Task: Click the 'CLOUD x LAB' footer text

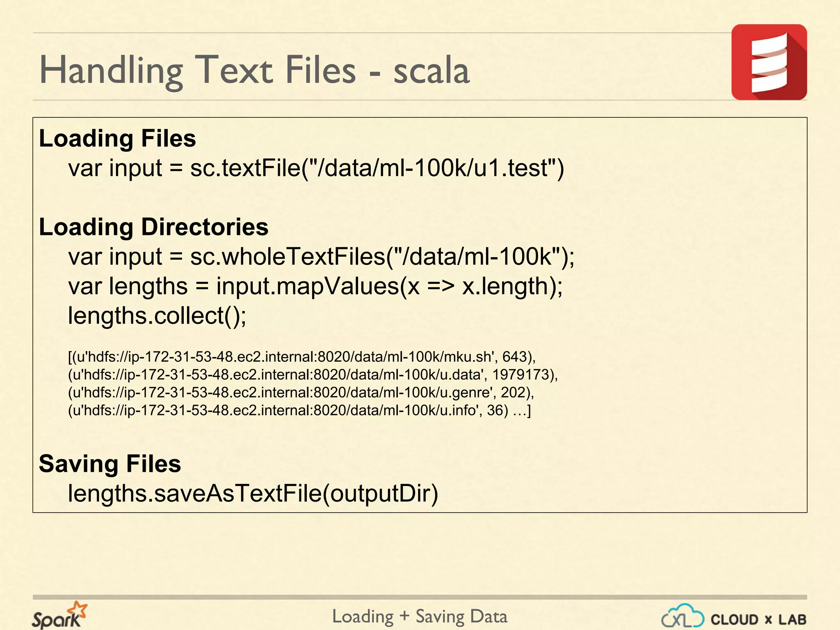Action: [x=758, y=619]
